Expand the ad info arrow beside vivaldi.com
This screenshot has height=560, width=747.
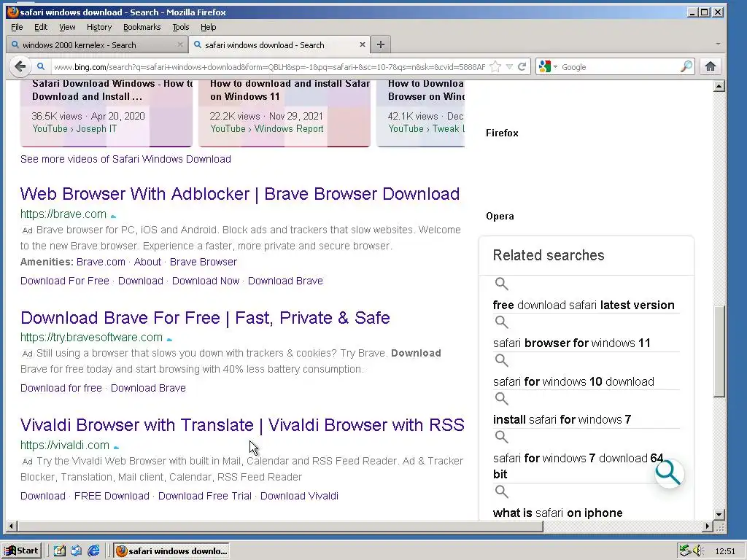click(116, 447)
